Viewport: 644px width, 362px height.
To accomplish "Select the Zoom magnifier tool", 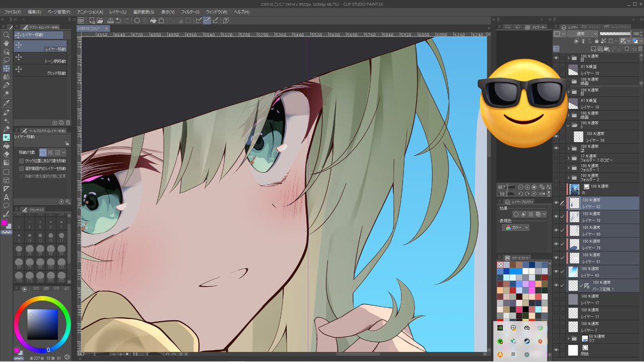I will coord(6,35).
